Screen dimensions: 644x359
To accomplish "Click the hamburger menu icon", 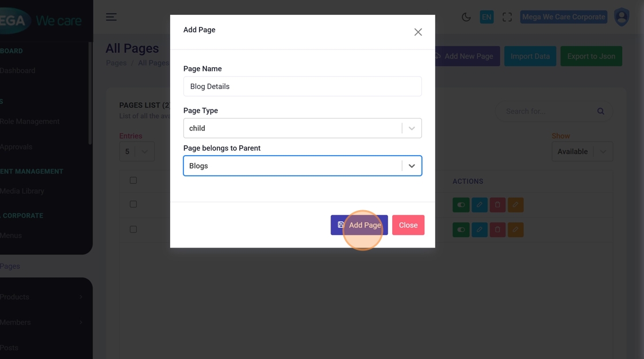I will click(x=111, y=17).
